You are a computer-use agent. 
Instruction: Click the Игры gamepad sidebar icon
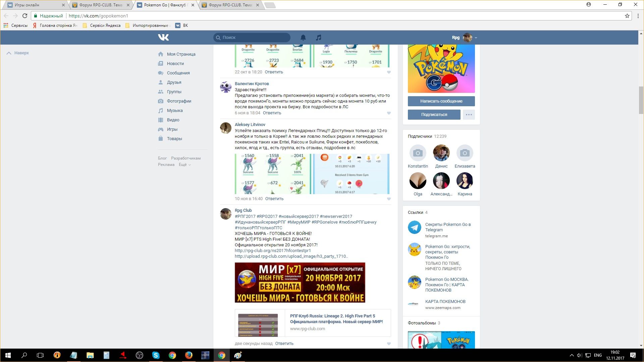coord(161,129)
